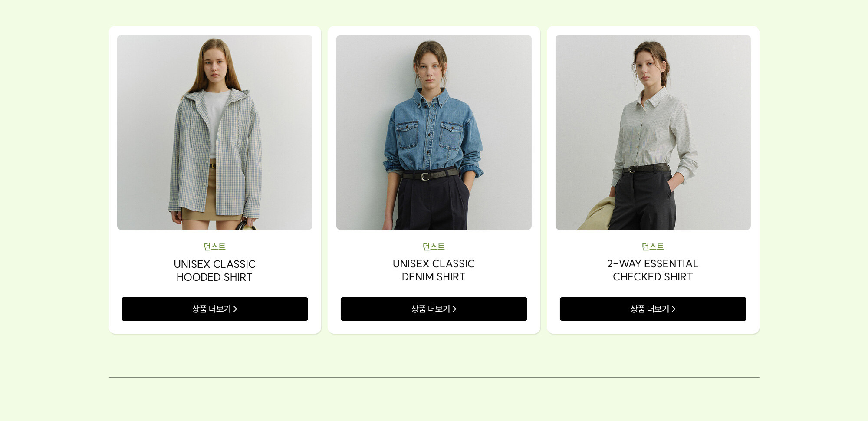The height and width of the screenshot is (421, 868).
Task: Click white card area of denim shirt product
Action: tap(434, 327)
